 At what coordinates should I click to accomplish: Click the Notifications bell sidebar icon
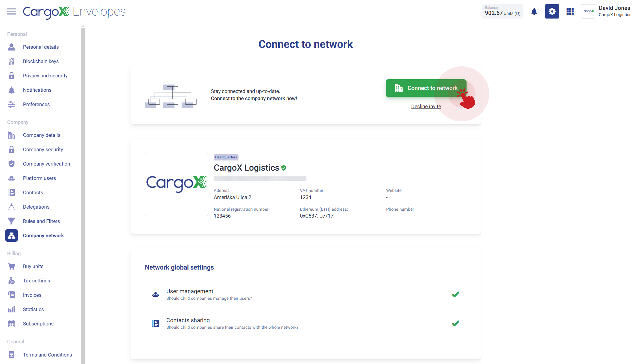(x=11, y=90)
